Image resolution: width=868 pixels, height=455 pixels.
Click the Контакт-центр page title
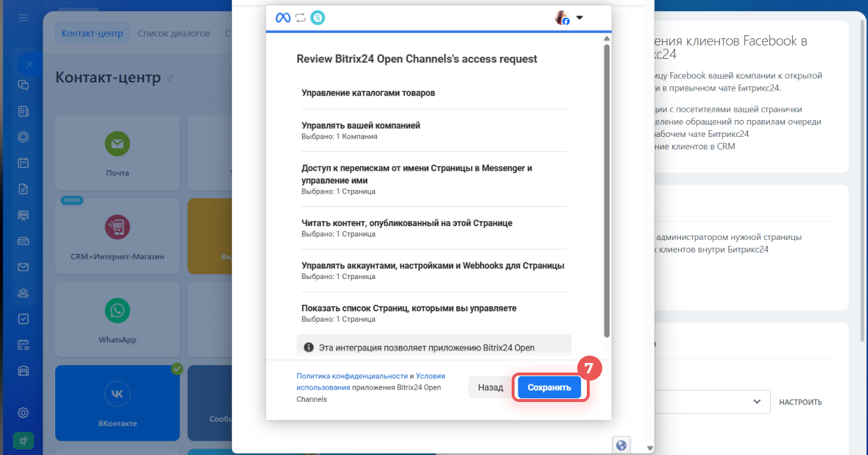click(x=108, y=77)
